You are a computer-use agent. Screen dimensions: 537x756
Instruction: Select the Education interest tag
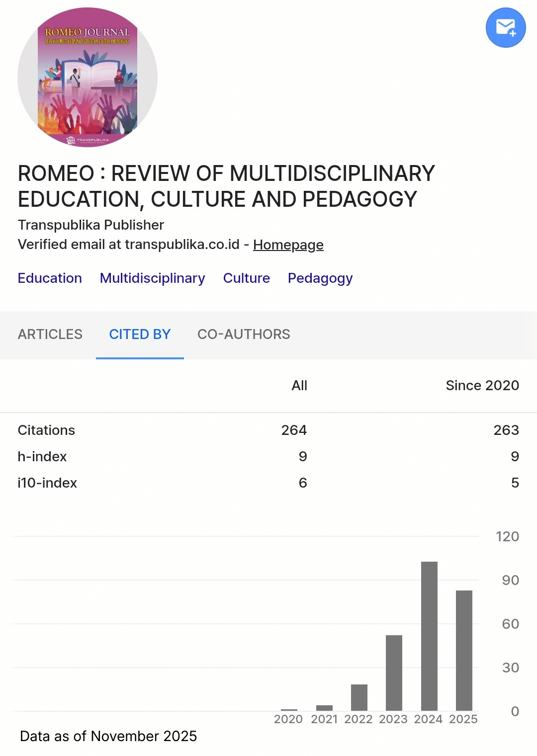(x=50, y=278)
